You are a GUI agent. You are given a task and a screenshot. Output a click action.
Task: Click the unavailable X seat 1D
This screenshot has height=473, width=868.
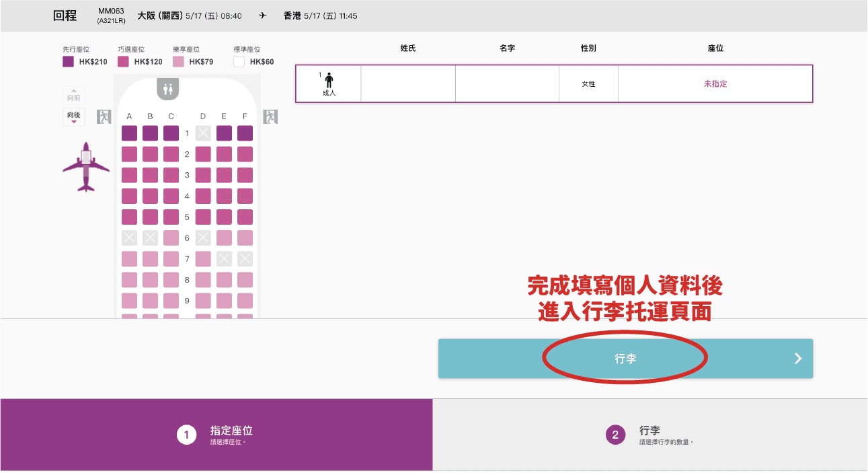203,133
